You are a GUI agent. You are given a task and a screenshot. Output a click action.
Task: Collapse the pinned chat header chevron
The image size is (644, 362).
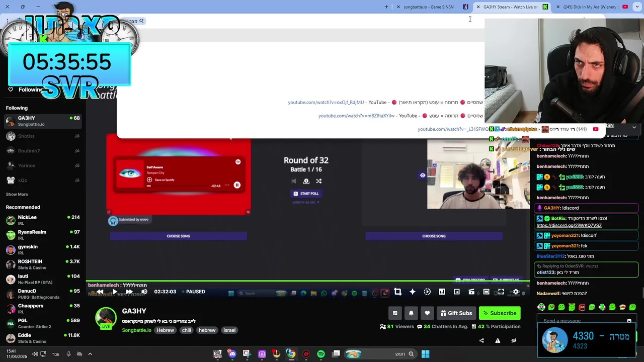click(x=634, y=128)
